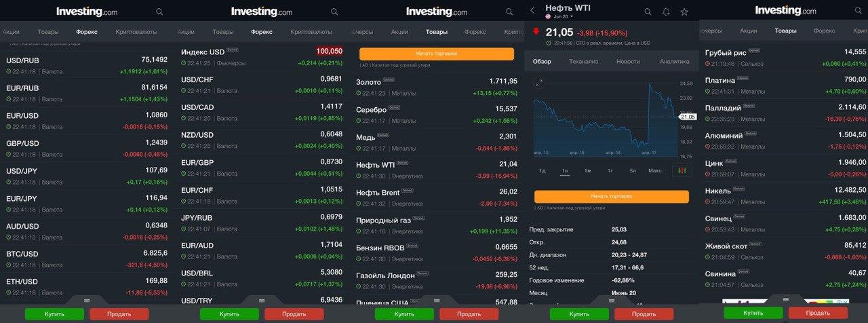This screenshot has height=323, width=868.
Task: Tap Продать on the Нефть WTI detail screen
Action: [x=644, y=314]
